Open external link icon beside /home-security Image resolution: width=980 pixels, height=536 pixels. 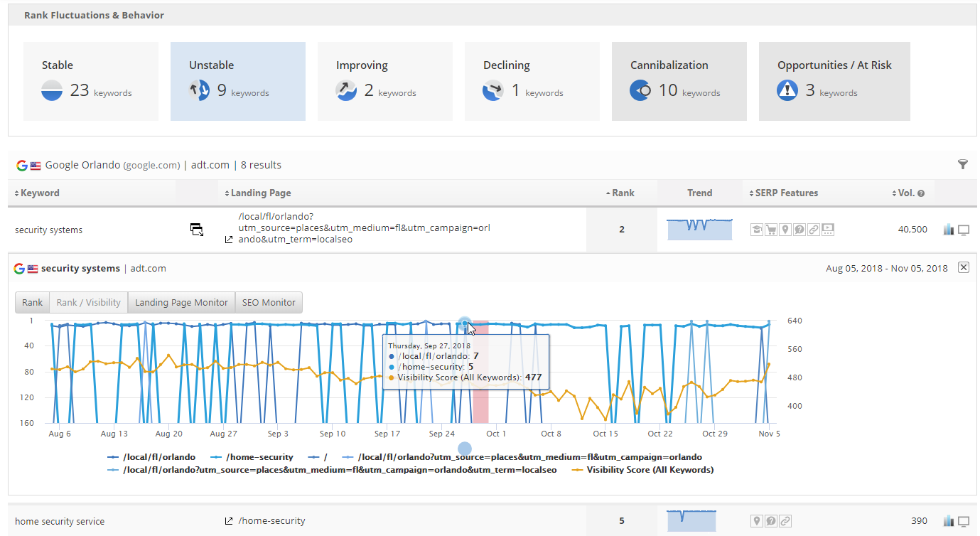click(229, 521)
